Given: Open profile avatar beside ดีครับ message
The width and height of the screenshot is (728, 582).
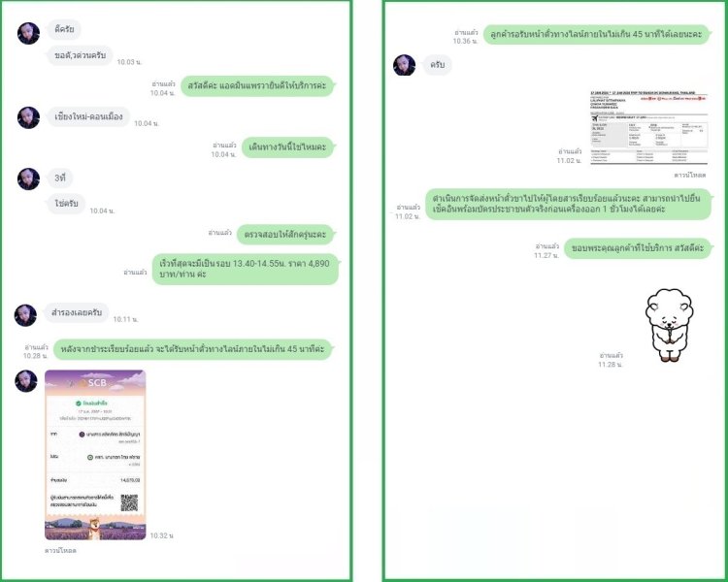Looking at the screenshot, I should click(x=28, y=33).
